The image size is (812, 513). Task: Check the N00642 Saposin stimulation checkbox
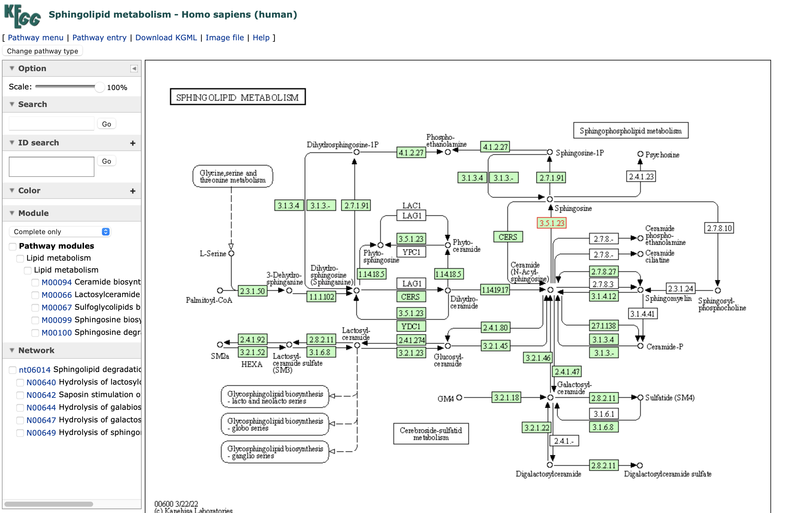20,395
